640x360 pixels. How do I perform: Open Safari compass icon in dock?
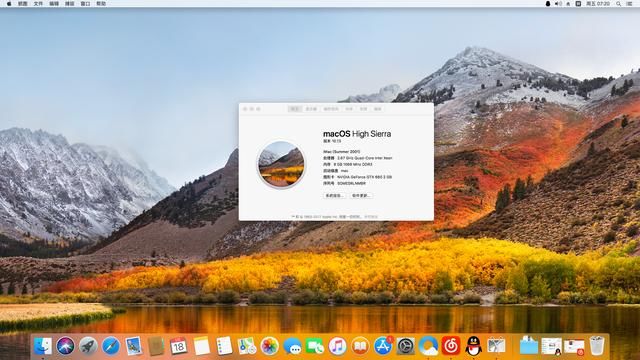click(111, 346)
